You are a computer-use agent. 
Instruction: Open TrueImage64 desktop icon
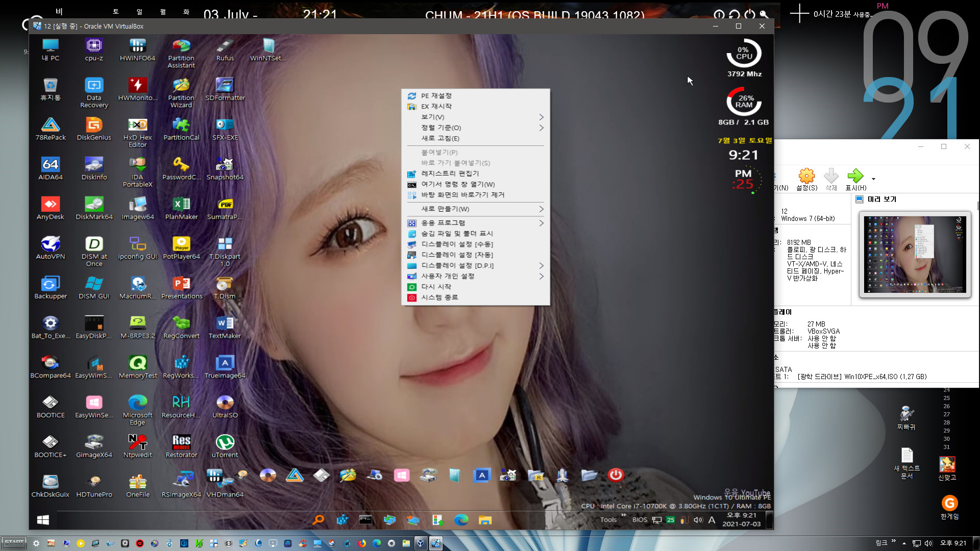point(225,367)
